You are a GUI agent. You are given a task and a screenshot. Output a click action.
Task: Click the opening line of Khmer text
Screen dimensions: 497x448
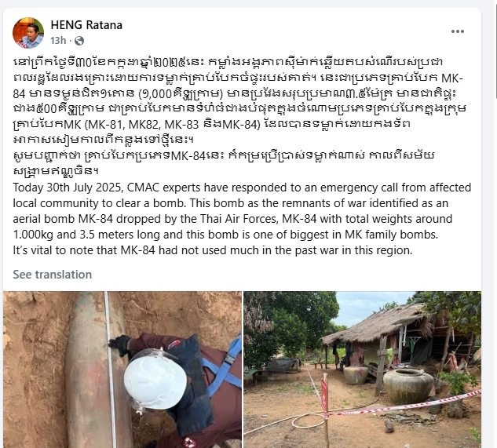[228, 62]
